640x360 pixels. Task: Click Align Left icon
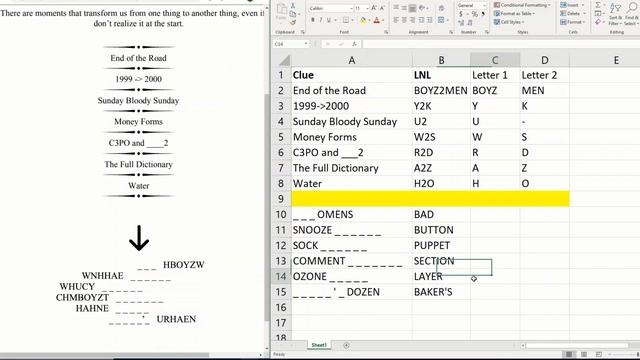coord(396,20)
